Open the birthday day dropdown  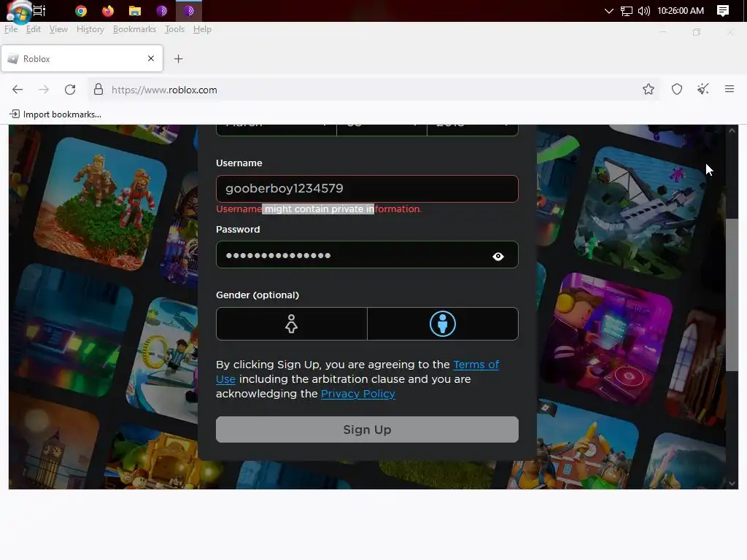[382, 130]
